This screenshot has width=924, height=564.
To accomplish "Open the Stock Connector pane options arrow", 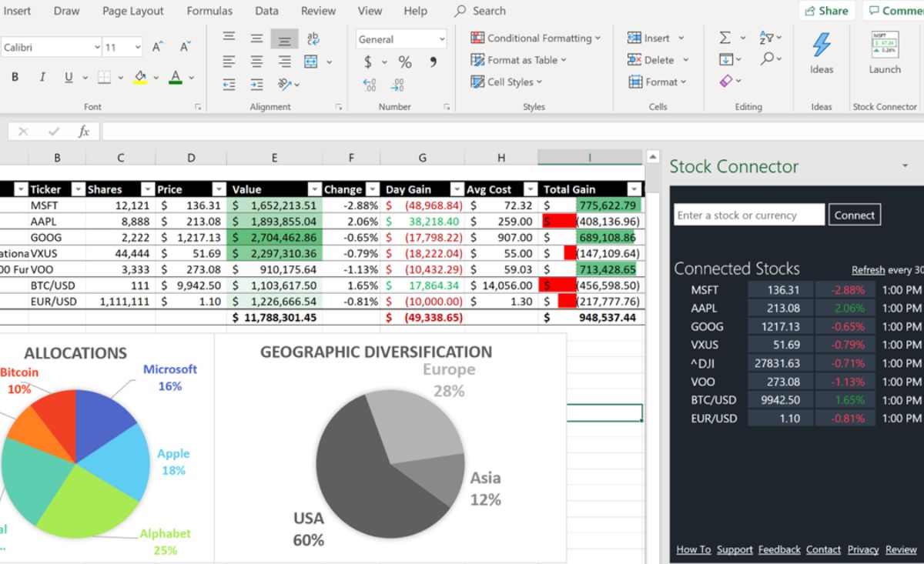I will pos(905,165).
